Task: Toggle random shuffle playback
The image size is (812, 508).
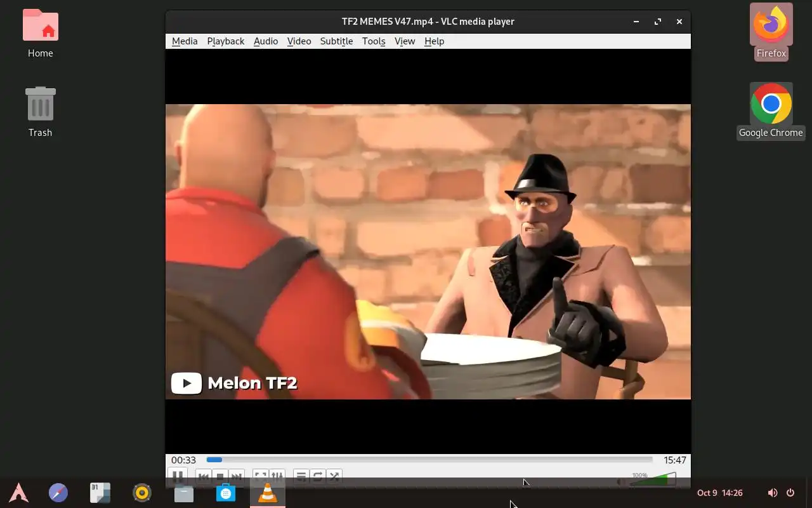Action: (x=334, y=476)
